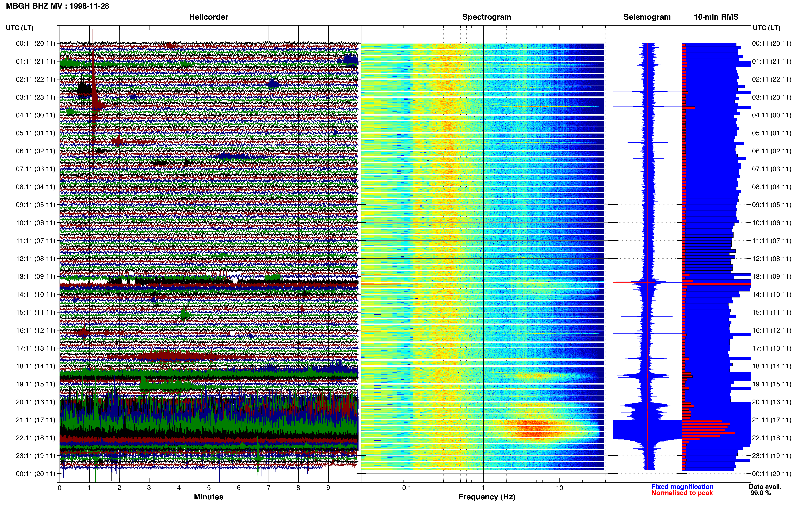The image size is (812, 508).
Task: Click the 10-min RMS panel title
Action: pos(716,17)
